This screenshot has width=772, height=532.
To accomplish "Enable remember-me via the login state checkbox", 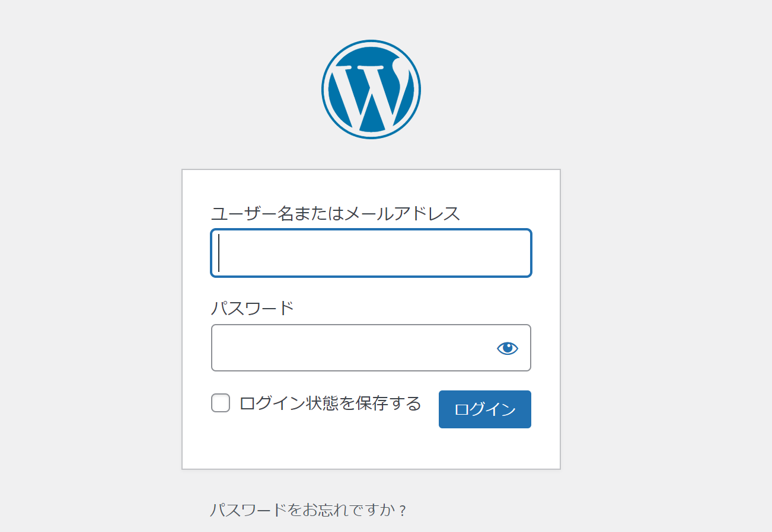I will (221, 403).
